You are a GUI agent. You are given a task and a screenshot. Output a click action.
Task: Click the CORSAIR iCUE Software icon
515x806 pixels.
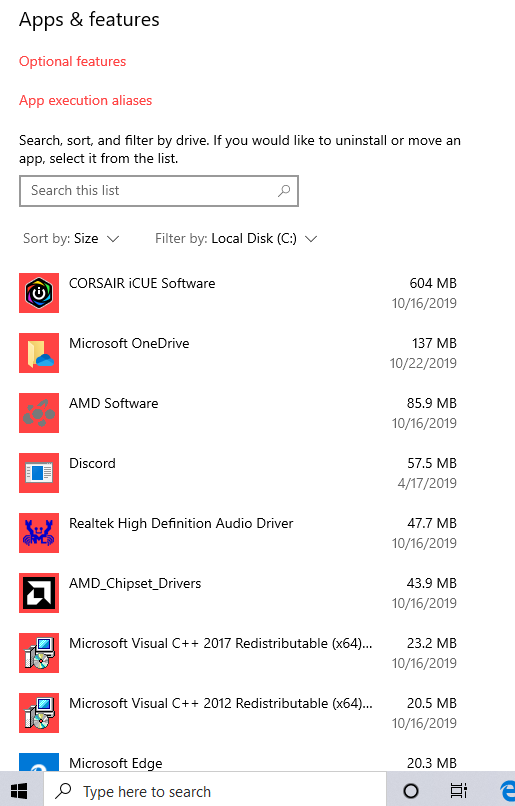(39, 293)
